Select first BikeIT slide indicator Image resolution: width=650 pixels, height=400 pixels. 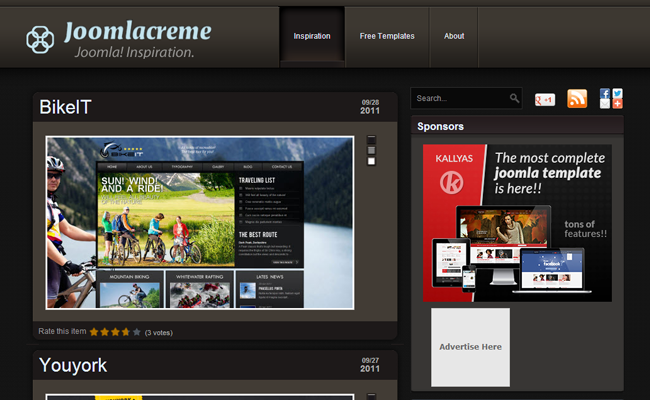371,140
